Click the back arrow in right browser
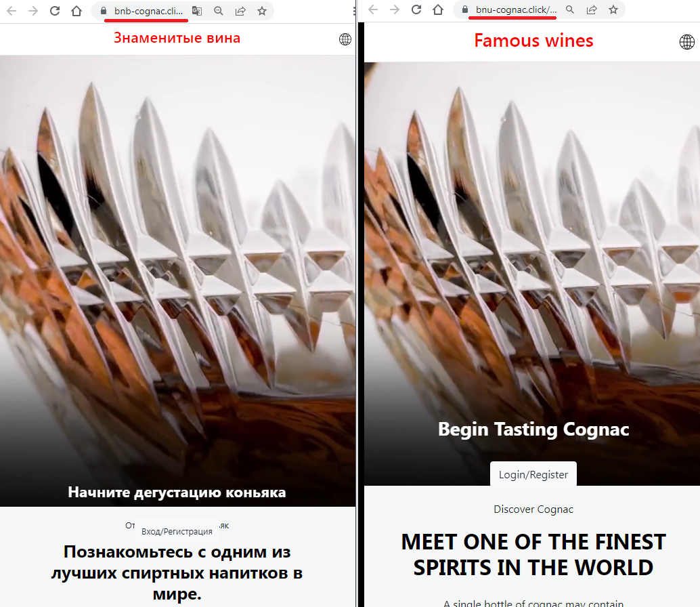This screenshot has width=700, height=607. [373, 9]
